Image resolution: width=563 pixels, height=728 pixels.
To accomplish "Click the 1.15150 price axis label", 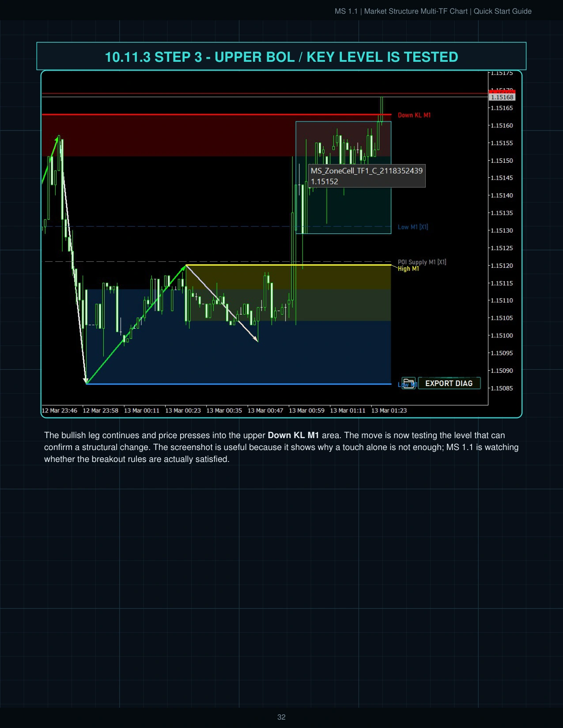I will click(502, 161).
